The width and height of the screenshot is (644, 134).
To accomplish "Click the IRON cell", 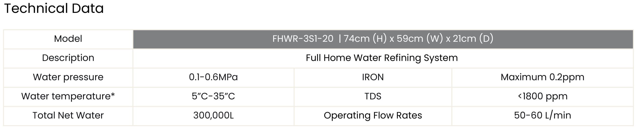I will coord(373,77).
